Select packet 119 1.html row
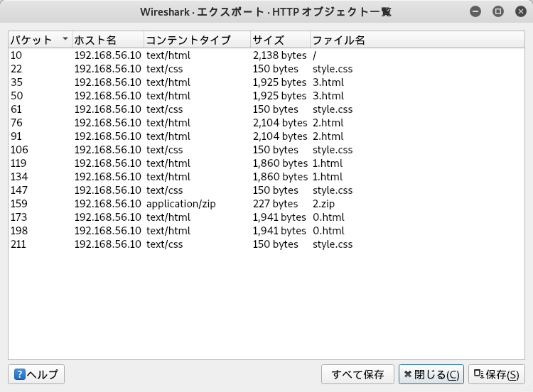Viewport: 533px width, 392px height. [266, 163]
